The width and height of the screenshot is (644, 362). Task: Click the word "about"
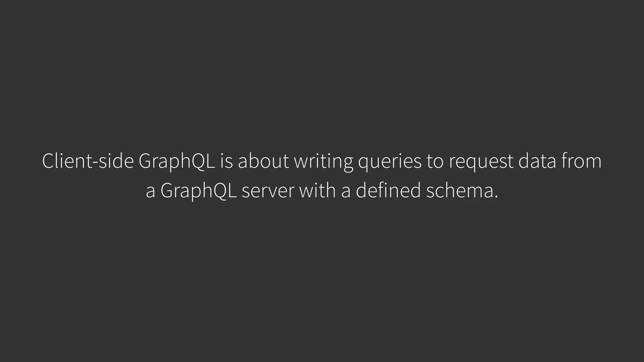point(263,161)
